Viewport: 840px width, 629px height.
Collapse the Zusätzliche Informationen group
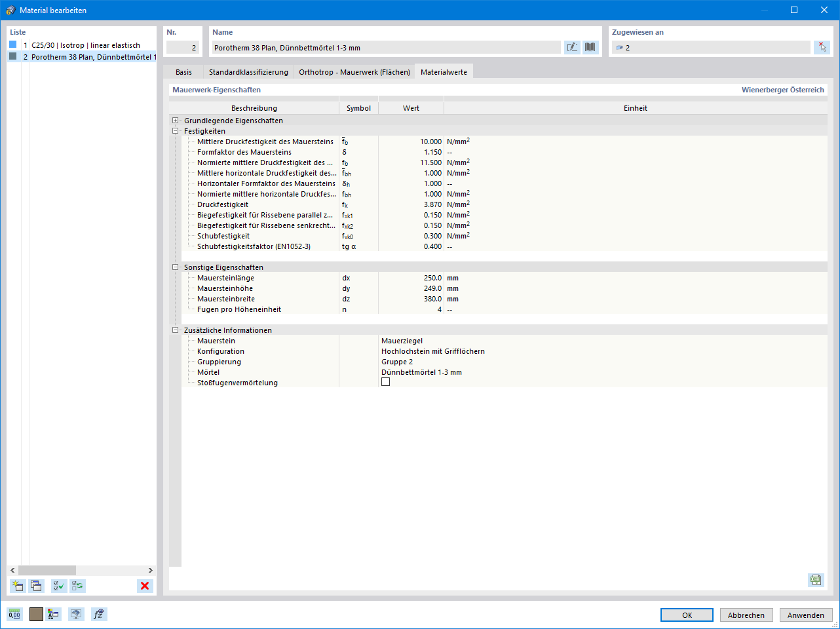click(175, 330)
